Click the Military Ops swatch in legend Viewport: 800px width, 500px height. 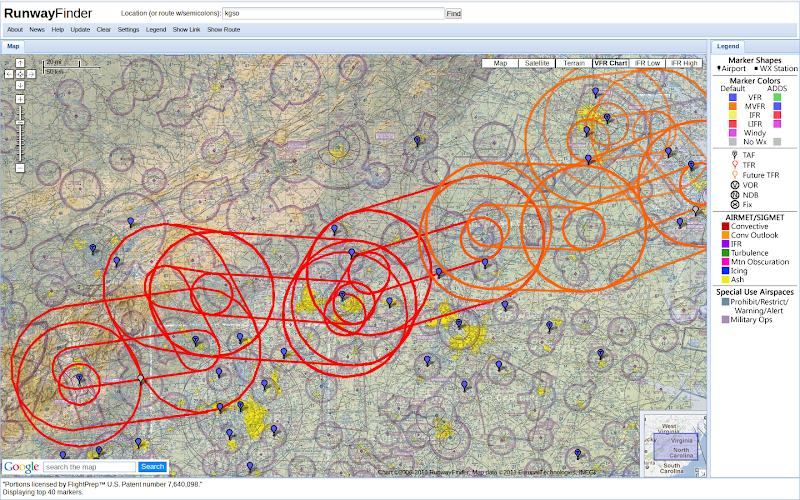726,320
